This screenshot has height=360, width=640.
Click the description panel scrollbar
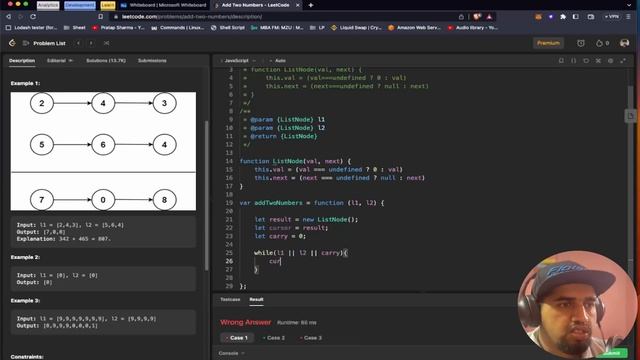click(x=207, y=195)
